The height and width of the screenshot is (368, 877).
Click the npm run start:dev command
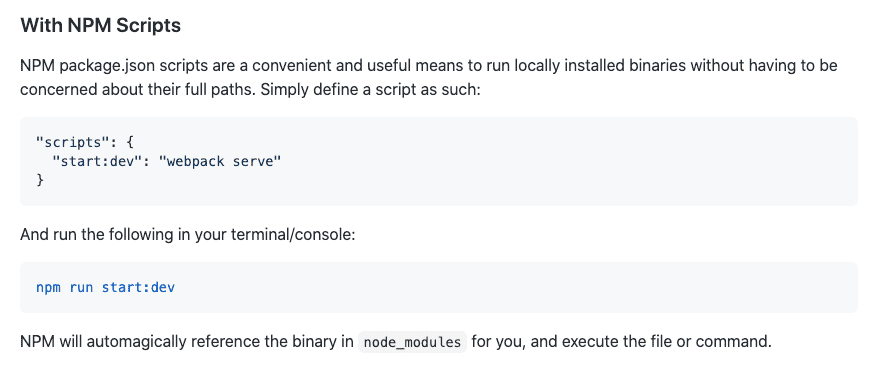point(106,288)
